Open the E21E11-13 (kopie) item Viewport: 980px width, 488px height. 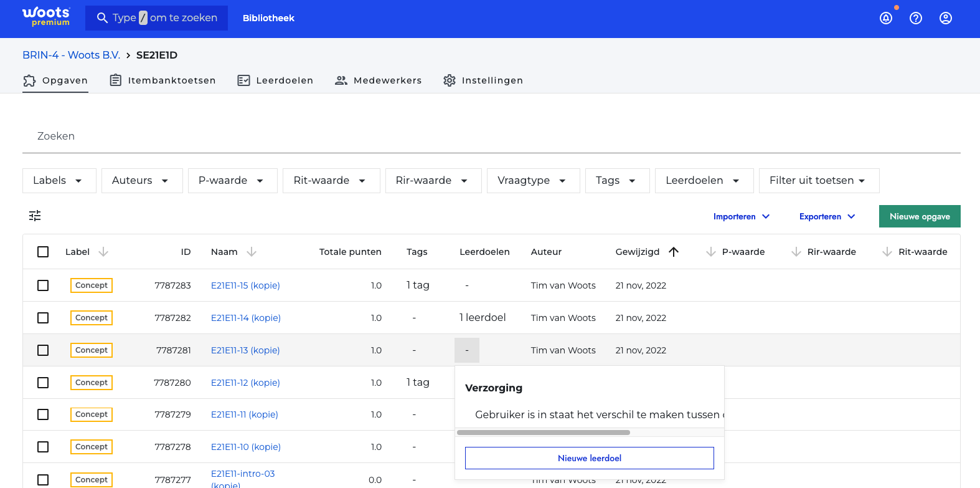click(x=245, y=350)
